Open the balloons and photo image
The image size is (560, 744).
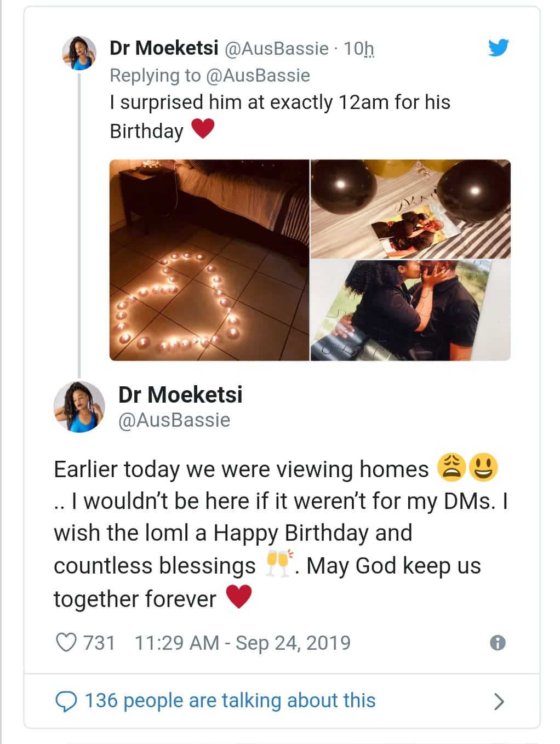410,208
